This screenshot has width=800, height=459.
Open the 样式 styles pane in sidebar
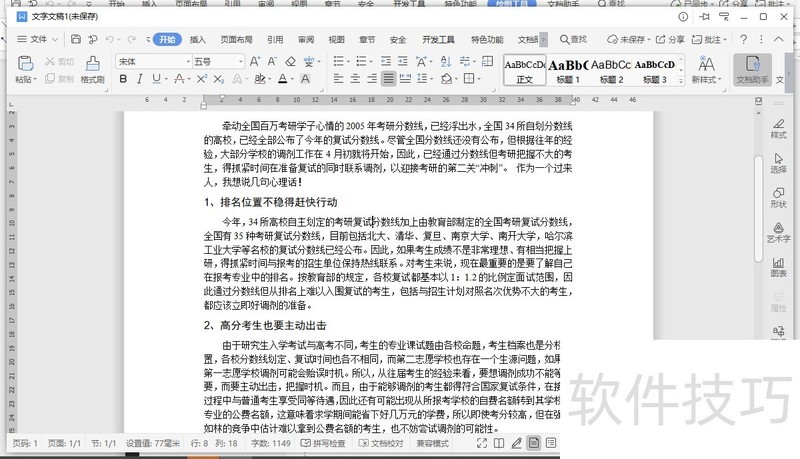(x=778, y=129)
